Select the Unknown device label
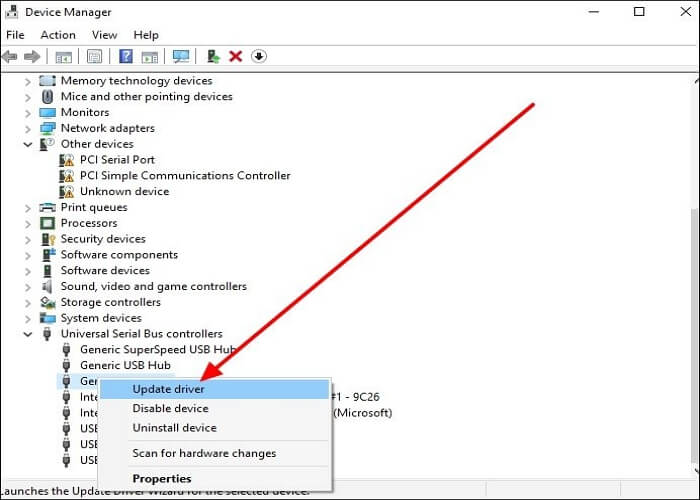Screen dimensions: 700x500 click(125, 192)
